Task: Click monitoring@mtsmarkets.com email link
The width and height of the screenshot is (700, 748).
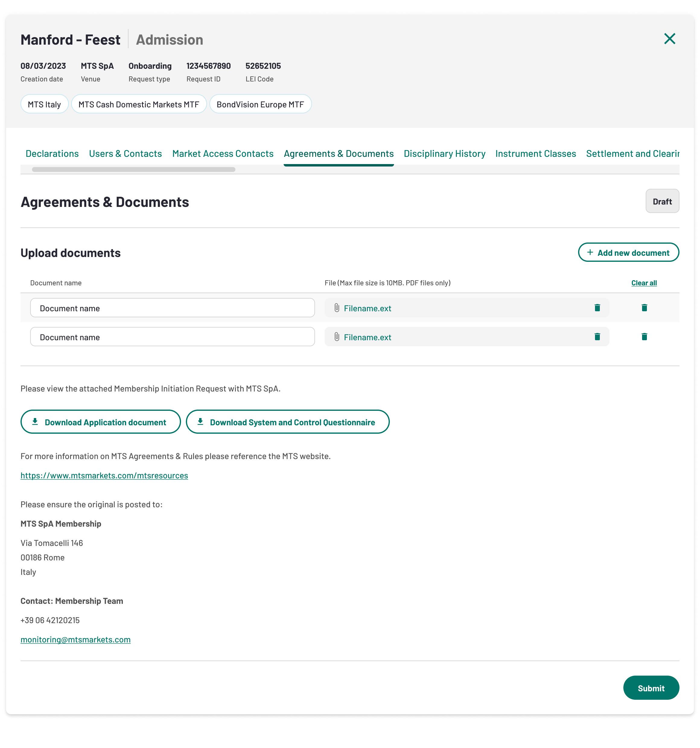Action: pyautogui.click(x=75, y=640)
